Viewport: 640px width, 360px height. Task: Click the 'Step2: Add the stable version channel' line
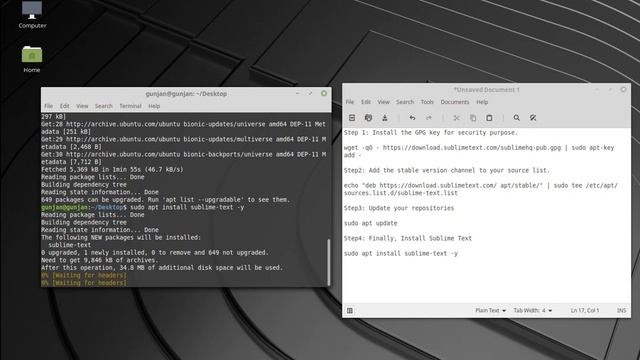click(x=447, y=170)
